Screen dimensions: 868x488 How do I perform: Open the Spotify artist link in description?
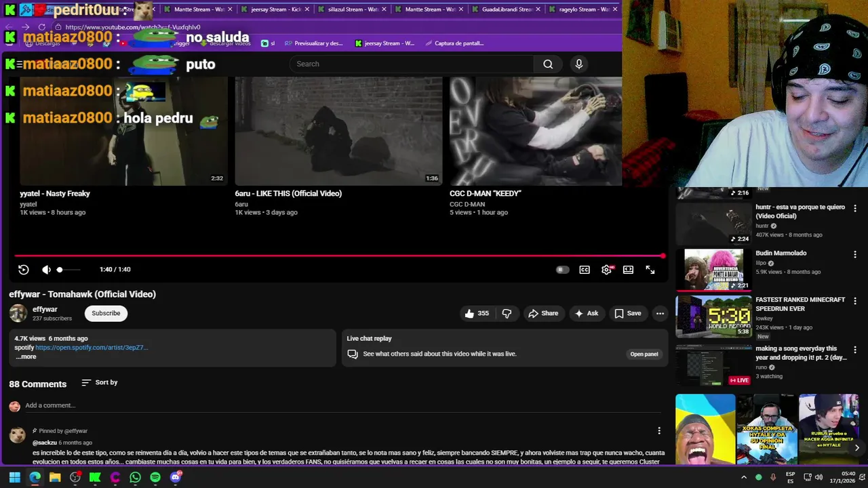point(92,348)
